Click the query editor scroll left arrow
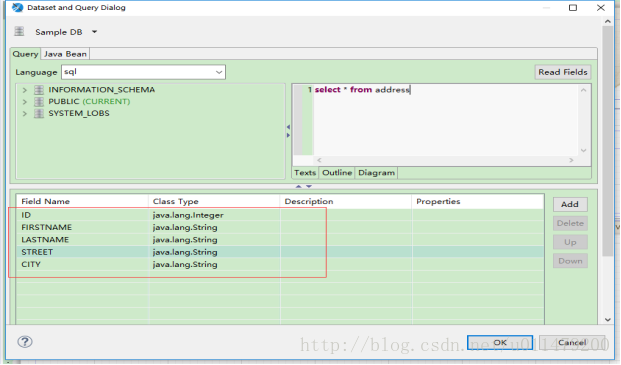Screen dimensions: 621x365 click(319, 160)
